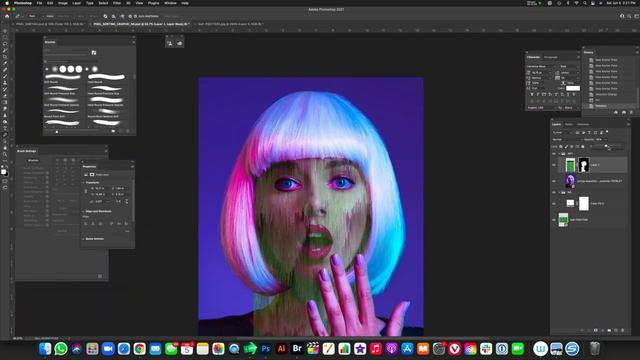Select the Hard Round brush preset
The width and height of the screenshot is (640, 360).
(106, 79)
